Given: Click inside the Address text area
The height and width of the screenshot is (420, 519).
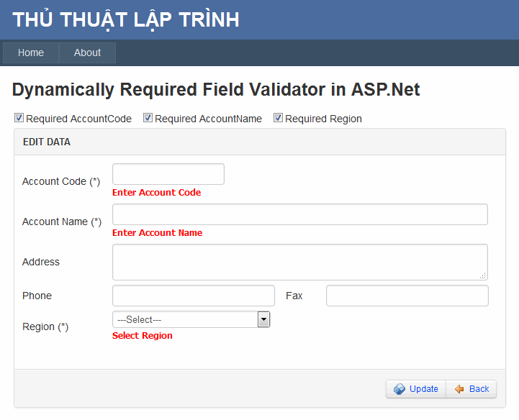Looking at the screenshot, I should [x=300, y=262].
